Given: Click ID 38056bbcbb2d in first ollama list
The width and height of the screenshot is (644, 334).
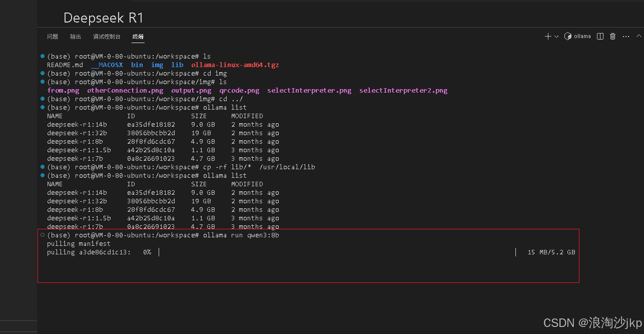Looking at the screenshot, I should (151, 133).
